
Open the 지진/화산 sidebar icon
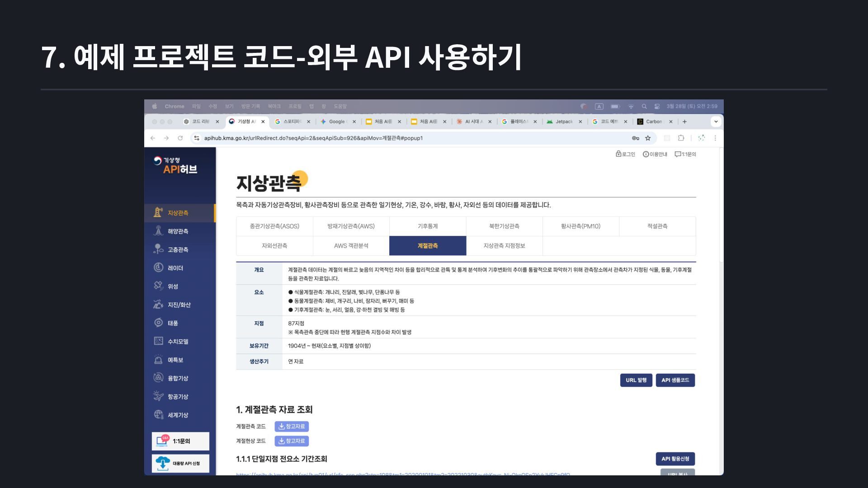point(158,305)
